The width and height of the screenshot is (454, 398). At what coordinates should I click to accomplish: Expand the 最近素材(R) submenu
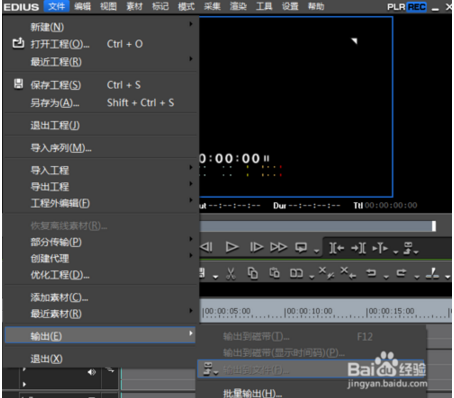[x=100, y=314]
